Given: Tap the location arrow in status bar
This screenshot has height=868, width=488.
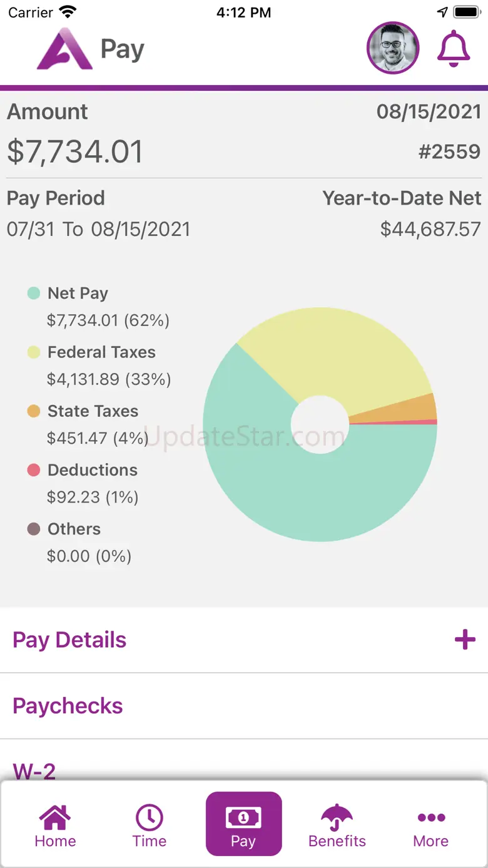Looking at the screenshot, I should click(x=442, y=12).
